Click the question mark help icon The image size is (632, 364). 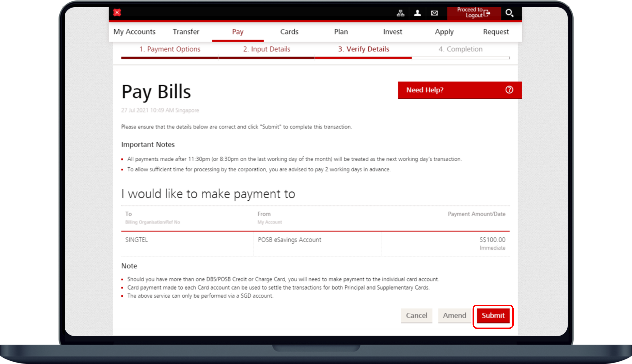pyautogui.click(x=509, y=90)
